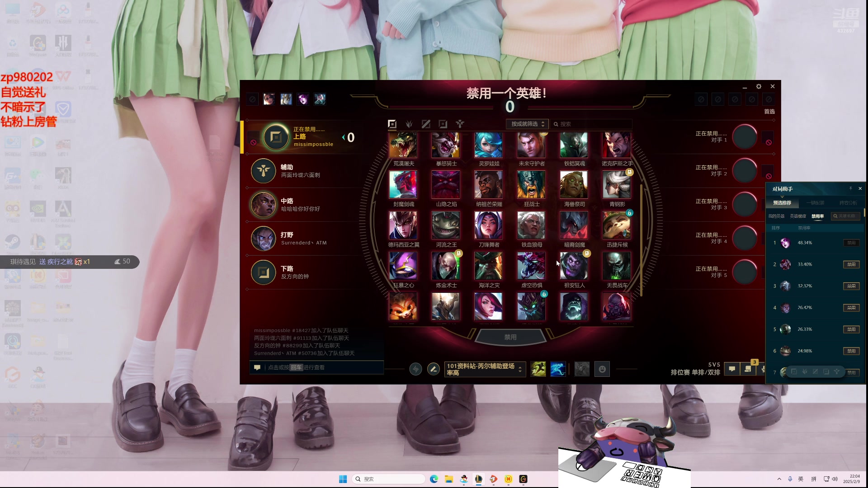868x488 pixels.
Task: Select champion 海兽祭司
Action: coord(574,184)
